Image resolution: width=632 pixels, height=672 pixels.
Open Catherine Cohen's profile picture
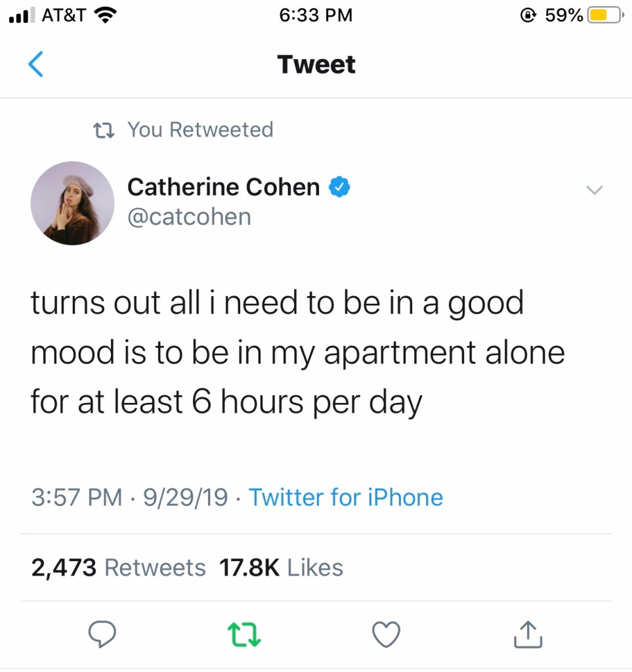click(x=72, y=203)
